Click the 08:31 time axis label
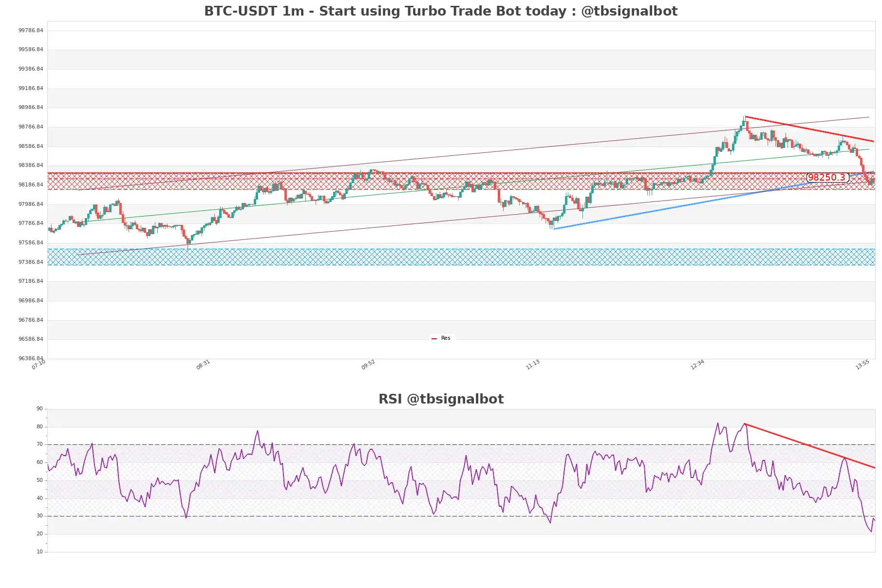 203,365
